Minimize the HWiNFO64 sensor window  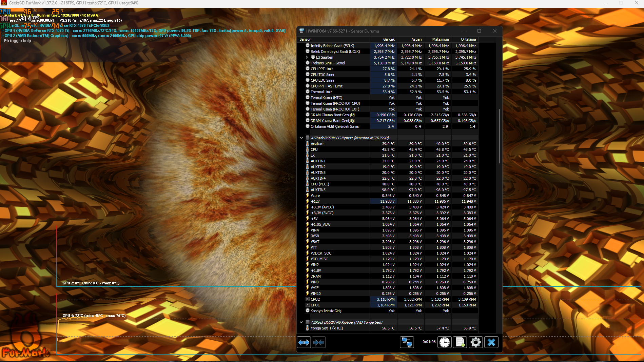point(464,31)
